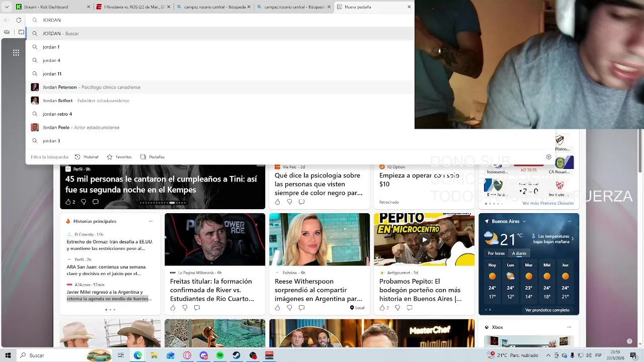Open Spotify from the taskbar
The width and height of the screenshot is (644, 362).
tap(220, 355)
